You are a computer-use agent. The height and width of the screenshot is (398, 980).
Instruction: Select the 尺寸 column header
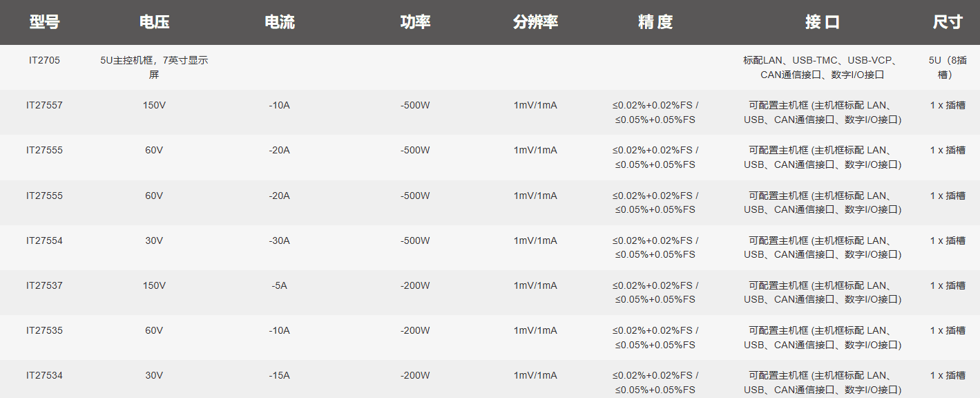pyautogui.click(x=947, y=22)
